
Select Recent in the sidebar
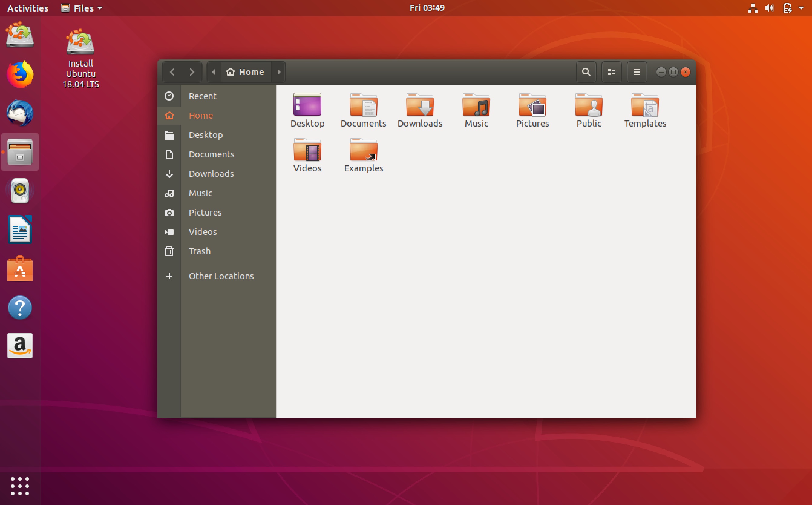pos(202,96)
